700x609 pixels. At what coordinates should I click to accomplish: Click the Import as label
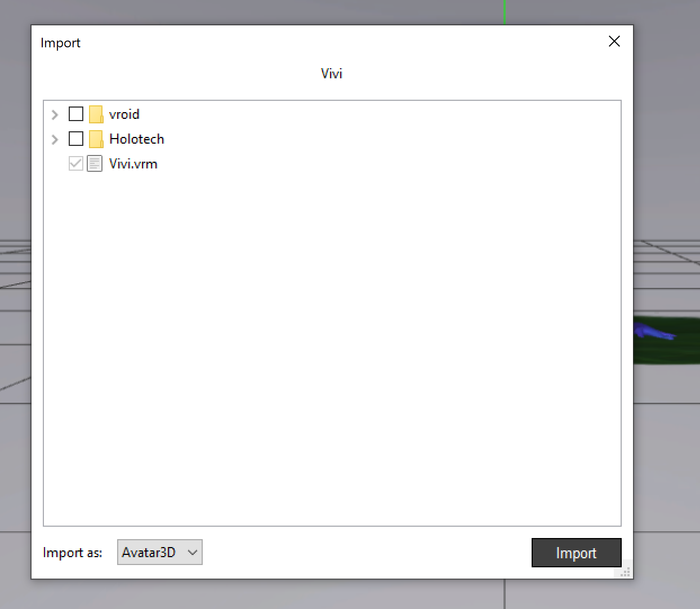[72, 553]
